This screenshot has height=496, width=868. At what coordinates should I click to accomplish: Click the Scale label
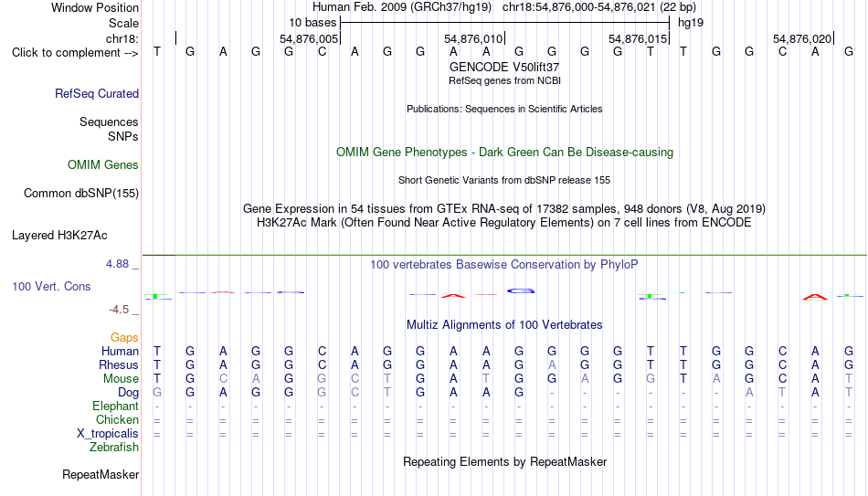[x=123, y=23]
